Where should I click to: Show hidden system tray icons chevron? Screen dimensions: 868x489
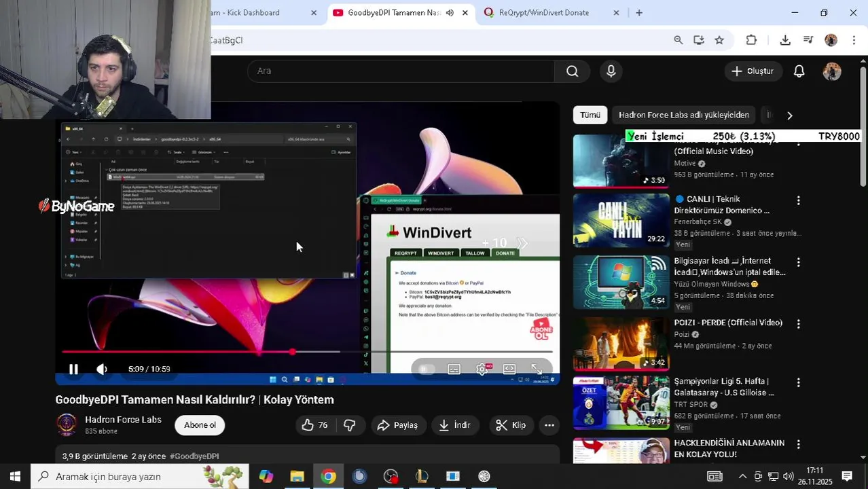(x=742, y=476)
